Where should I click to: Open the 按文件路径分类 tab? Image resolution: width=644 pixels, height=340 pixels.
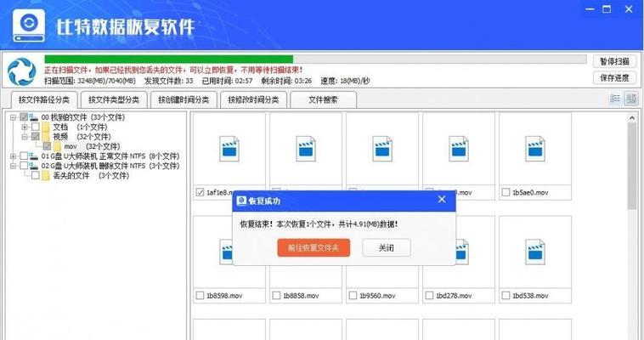pyautogui.click(x=44, y=100)
